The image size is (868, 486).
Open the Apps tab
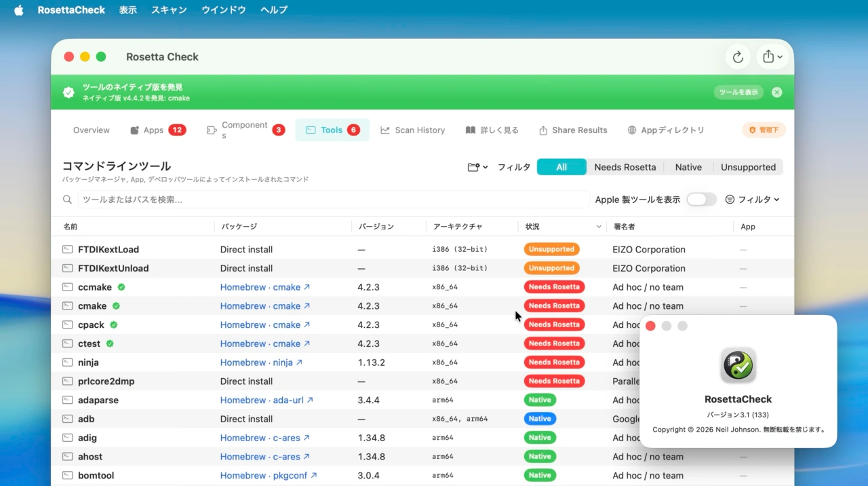[158, 130]
